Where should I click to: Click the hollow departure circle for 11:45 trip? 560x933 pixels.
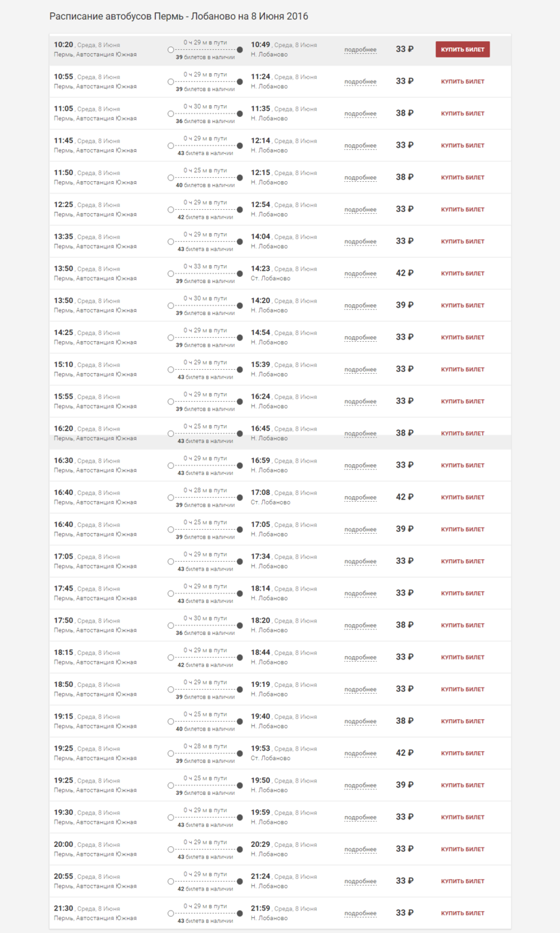pos(171,146)
